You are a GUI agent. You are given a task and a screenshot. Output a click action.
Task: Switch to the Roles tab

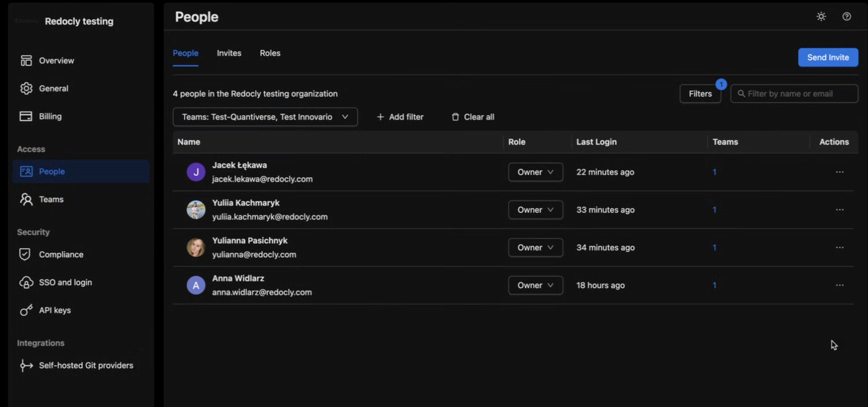(x=270, y=53)
